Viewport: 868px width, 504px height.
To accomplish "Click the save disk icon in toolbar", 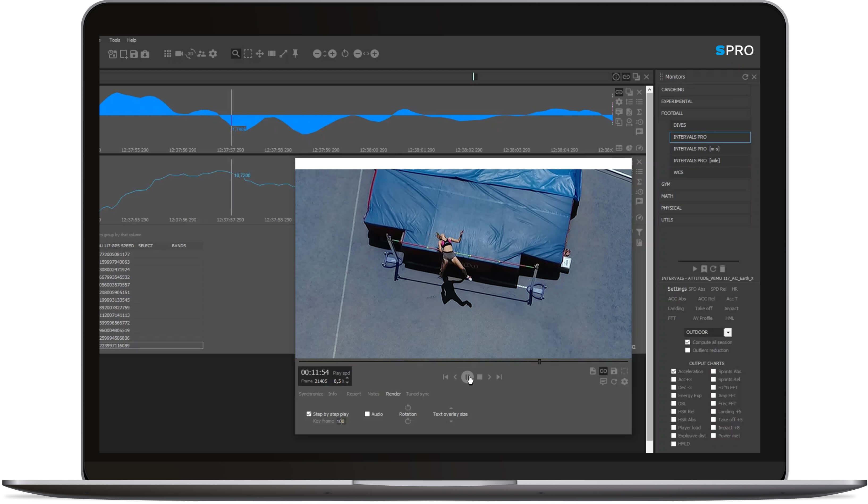I will (x=134, y=54).
